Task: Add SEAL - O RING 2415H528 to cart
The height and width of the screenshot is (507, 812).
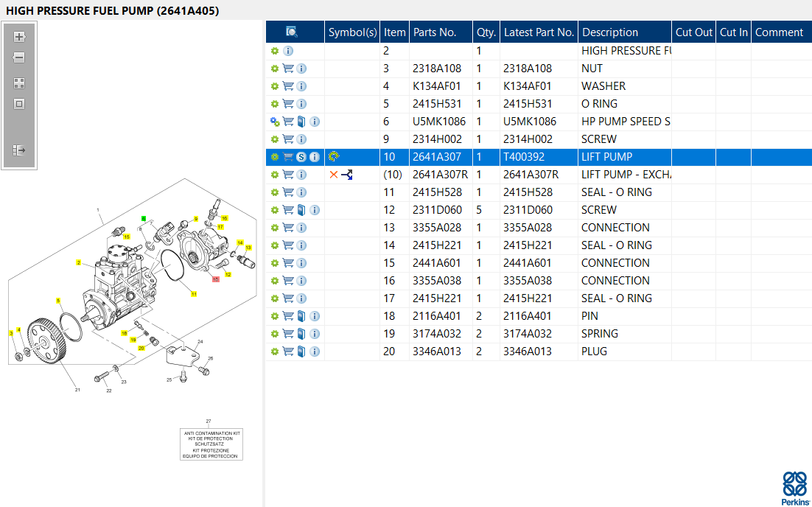Action: pyautogui.click(x=288, y=192)
